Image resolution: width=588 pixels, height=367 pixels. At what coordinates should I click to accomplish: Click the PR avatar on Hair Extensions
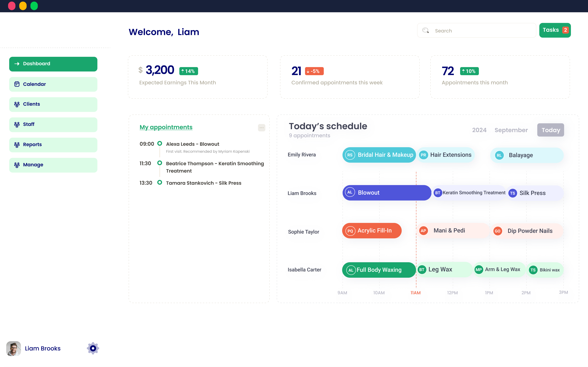tap(423, 155)
